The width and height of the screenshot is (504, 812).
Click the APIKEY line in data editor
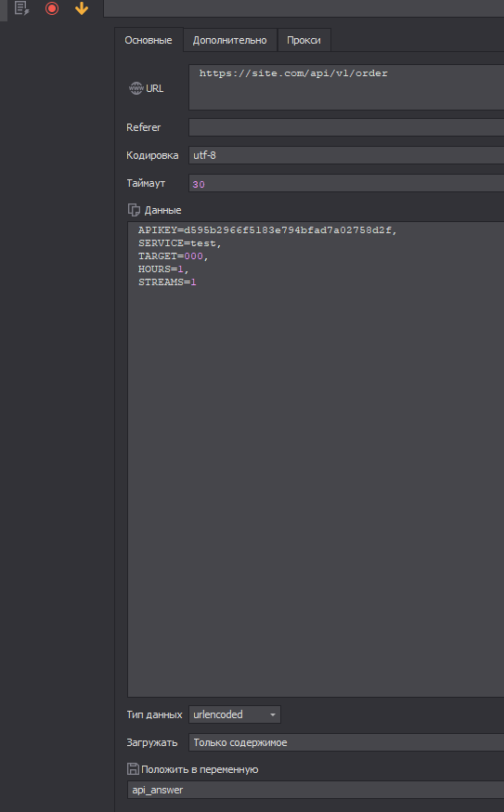click(x=267, y=229)
